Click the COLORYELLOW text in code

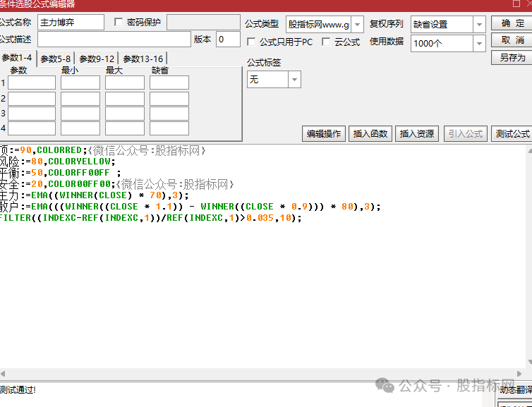79,161
